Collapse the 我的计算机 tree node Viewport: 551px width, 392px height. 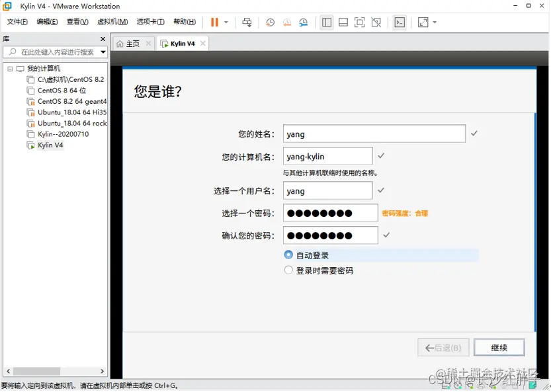[x=11, y=67]
